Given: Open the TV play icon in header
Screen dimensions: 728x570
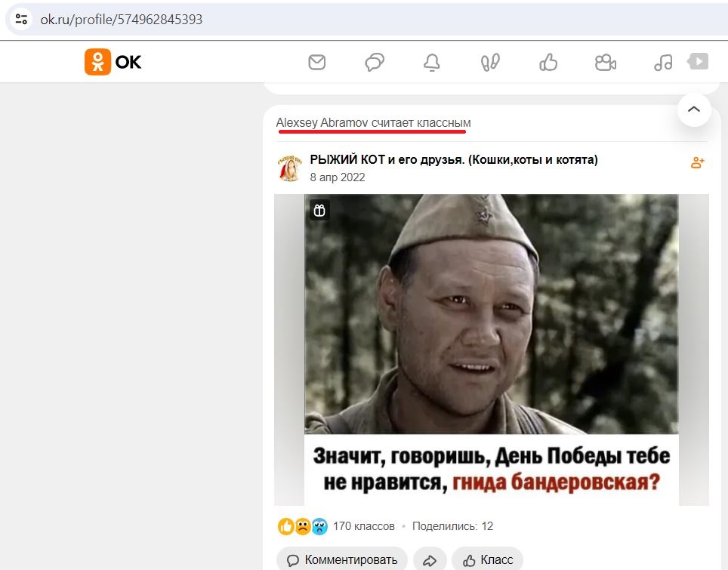Looking at the screenshot, I should click(x=698, y=61).
